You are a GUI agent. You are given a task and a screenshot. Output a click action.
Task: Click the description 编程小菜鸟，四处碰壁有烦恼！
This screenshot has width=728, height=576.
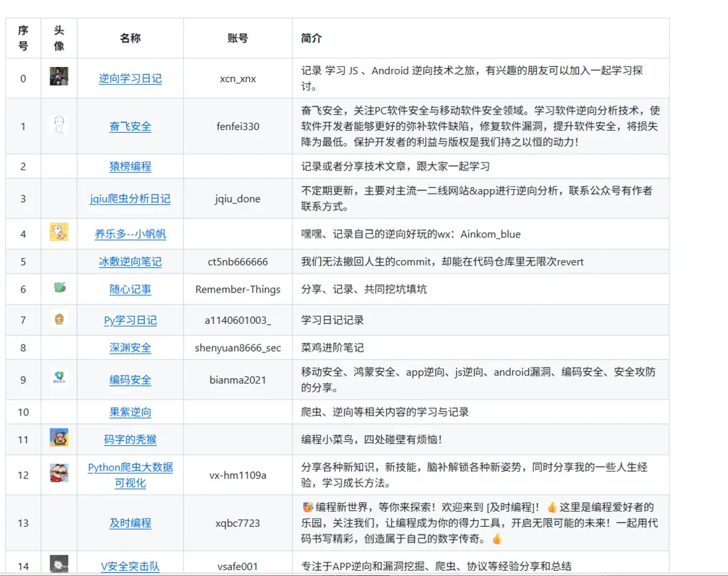point(372,439)
